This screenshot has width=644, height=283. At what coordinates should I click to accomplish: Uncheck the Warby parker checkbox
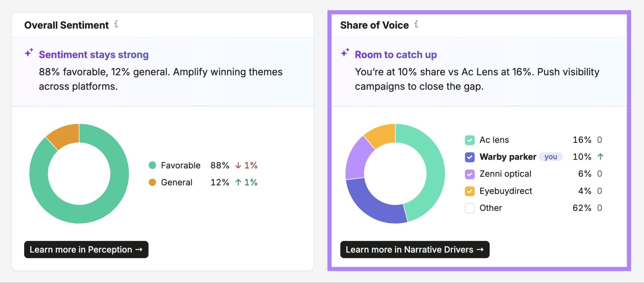click(x=469, y=157)
